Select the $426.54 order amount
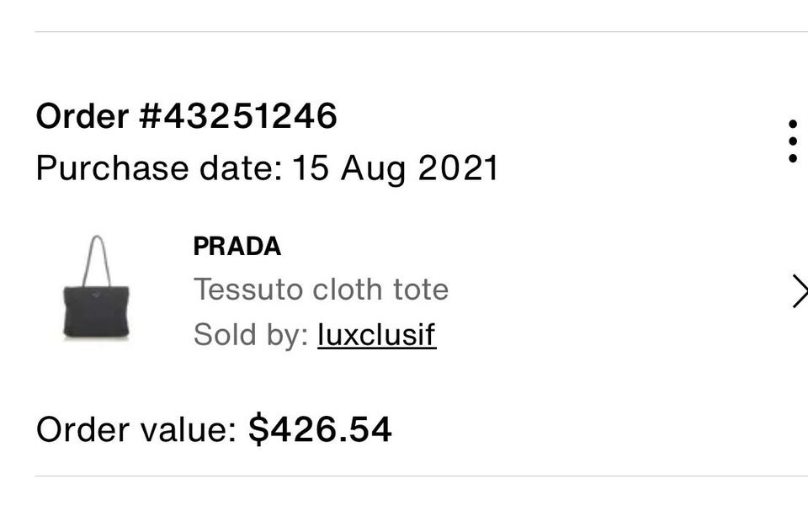 pyautogui.click(x=320, y=429)
